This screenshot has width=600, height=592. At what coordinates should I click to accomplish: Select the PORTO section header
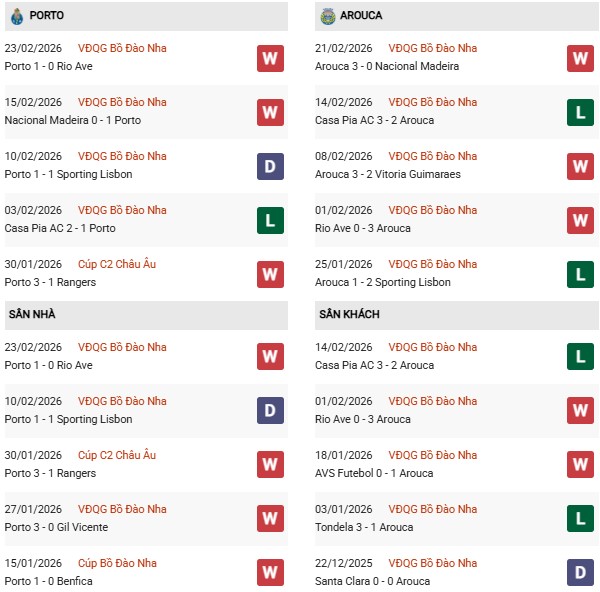point(47,16)
